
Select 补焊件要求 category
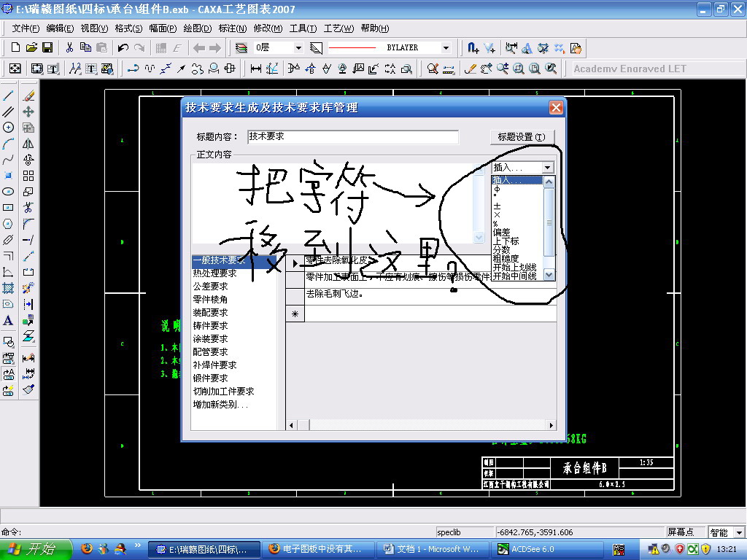(215, 365)
